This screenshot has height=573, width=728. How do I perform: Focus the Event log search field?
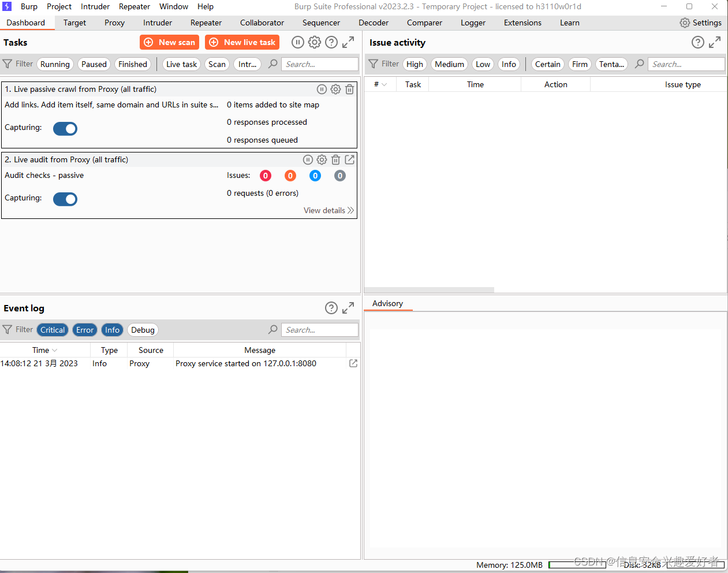click(x=320, y=330)
